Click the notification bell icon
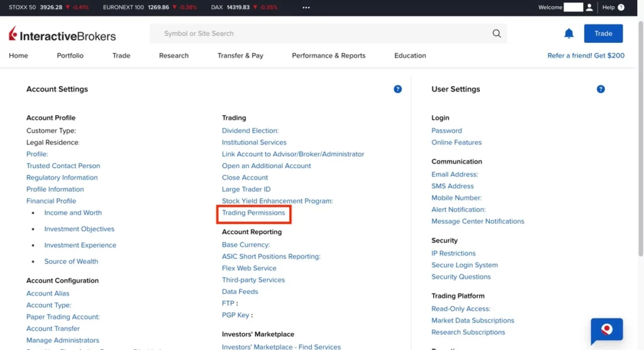The height and width of the screenshot is (350, 644). tap(569, 34)
